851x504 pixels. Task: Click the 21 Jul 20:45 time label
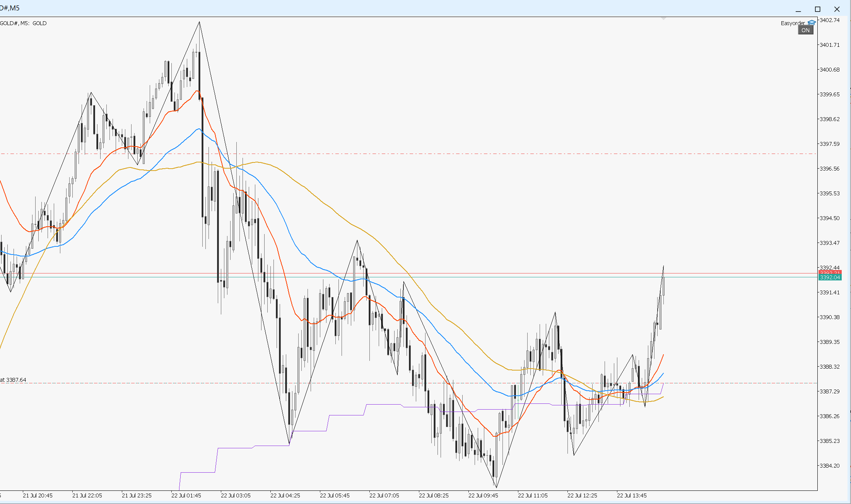coord(38,495)
